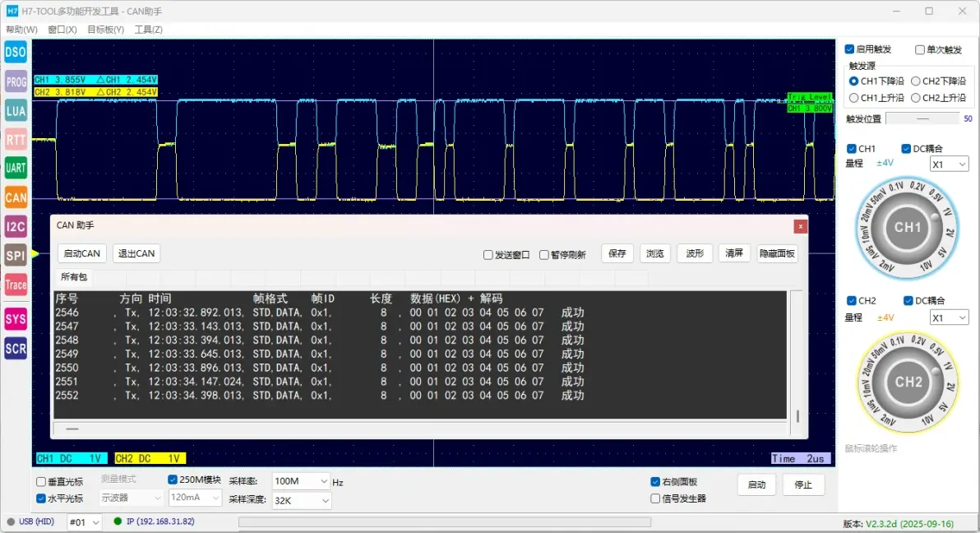Toggle the 暂停刷新 checkbox
The image size is (980, 533).
pyautogui.click(x=544, y=255)
